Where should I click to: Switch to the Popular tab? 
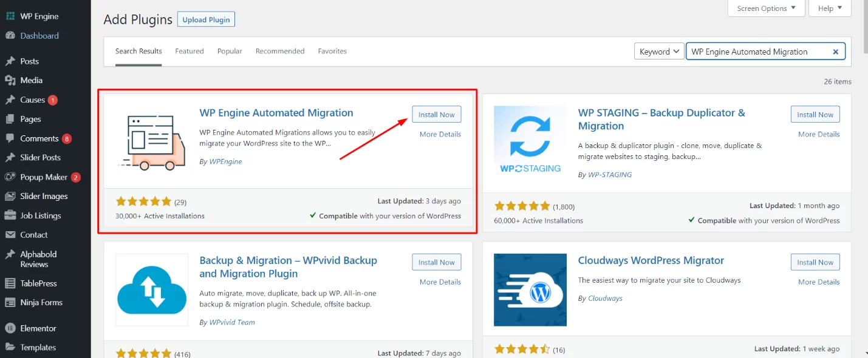[x=230, y=51]
